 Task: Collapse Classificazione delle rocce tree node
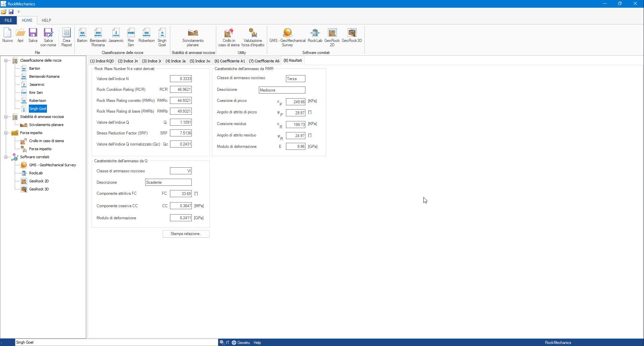[6, 61]
